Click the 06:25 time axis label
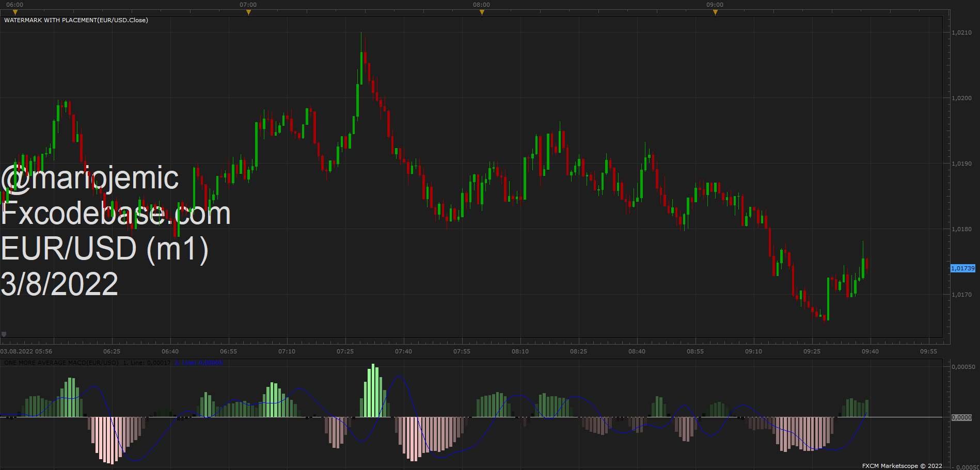This screenshot has height=470, width=980. tap(112, 351)
